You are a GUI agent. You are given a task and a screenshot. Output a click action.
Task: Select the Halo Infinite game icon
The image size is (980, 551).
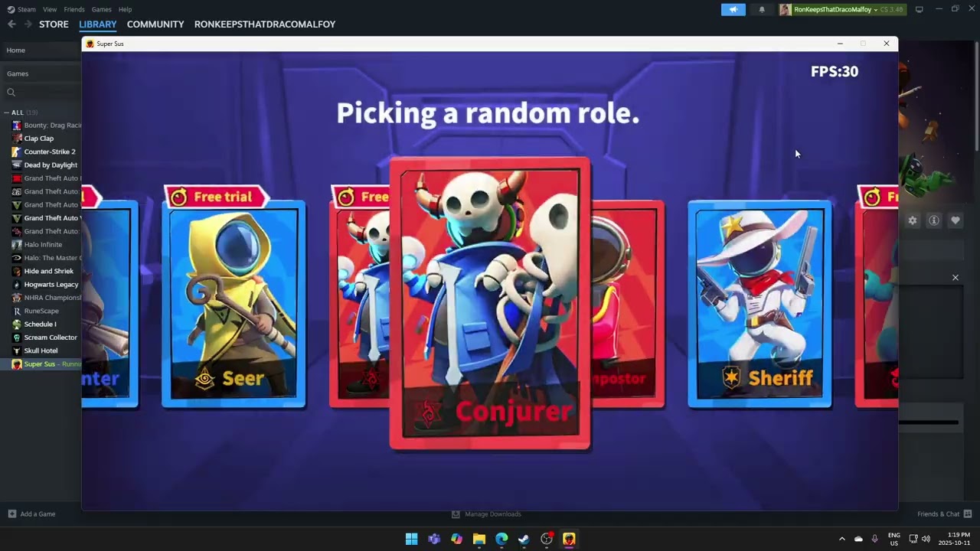17,245
